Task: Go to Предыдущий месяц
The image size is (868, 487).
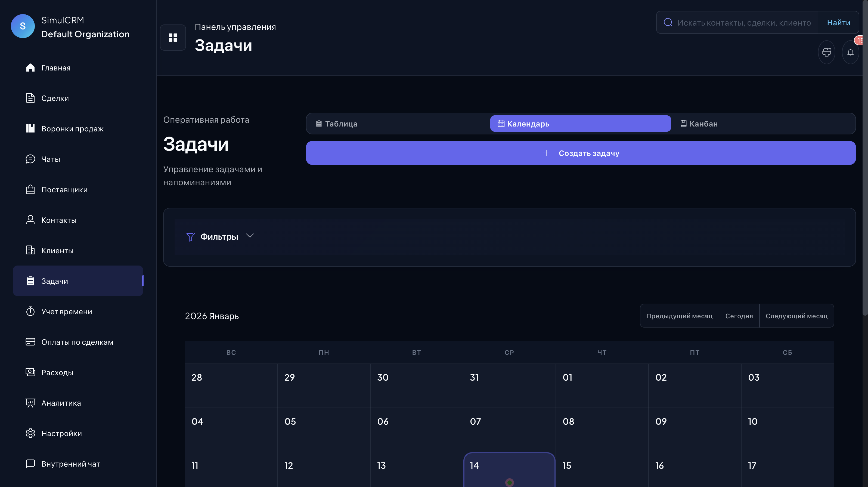Action: 679,316
